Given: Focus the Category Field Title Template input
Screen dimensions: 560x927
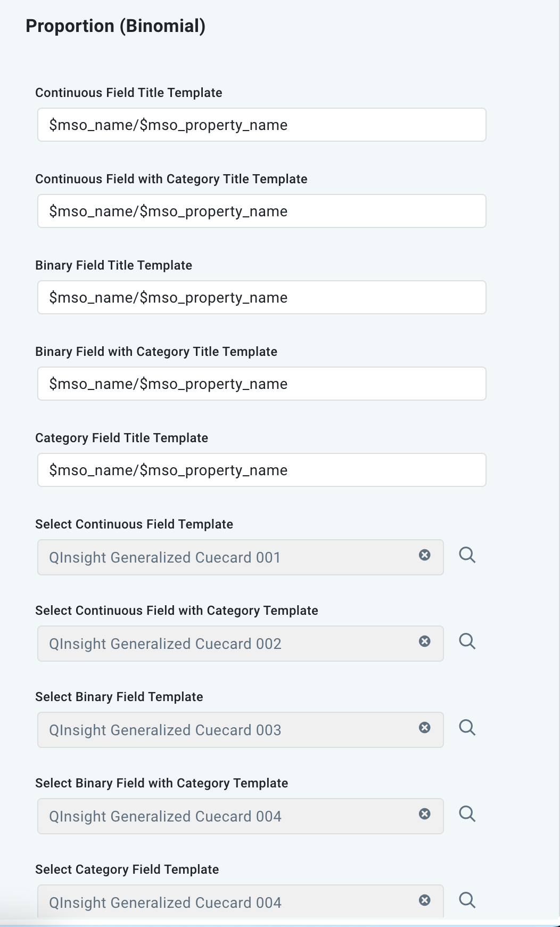Looking at the screenshot, I should point(261,470).
